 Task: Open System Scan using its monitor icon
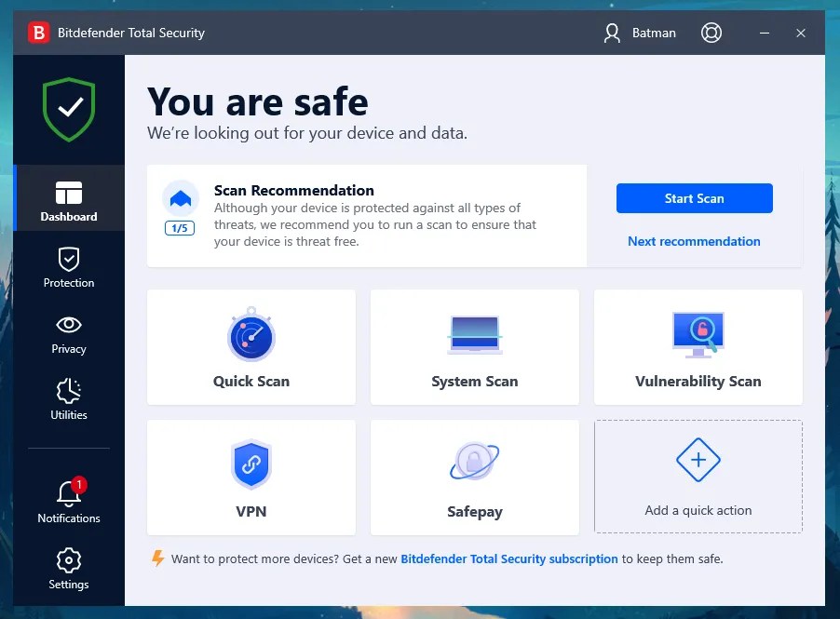[474, 335]
